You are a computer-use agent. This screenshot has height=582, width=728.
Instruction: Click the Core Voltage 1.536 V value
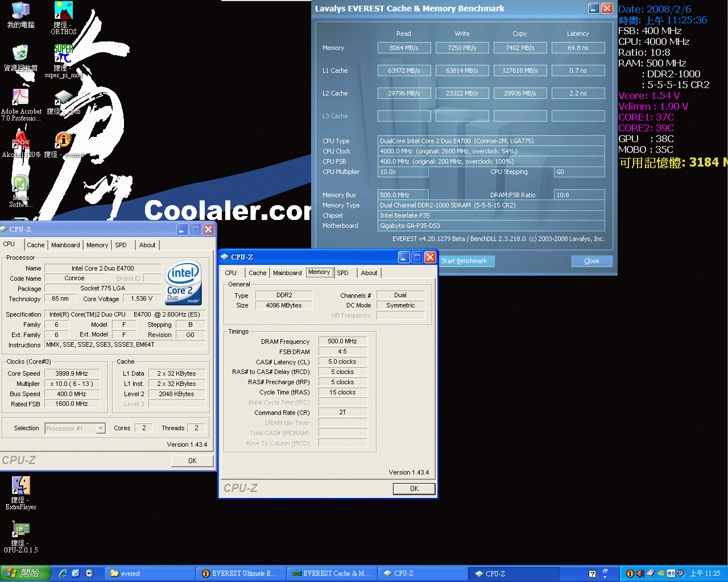(x=142, y=298)
